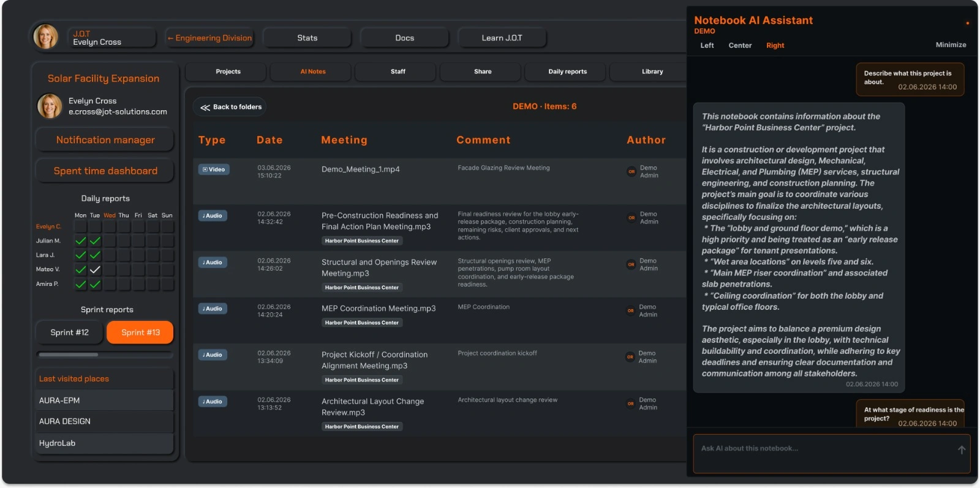Click author avatar icon in Architectural Layout row
This screenshot has height=488, width=980.
(x=630, y=404)
